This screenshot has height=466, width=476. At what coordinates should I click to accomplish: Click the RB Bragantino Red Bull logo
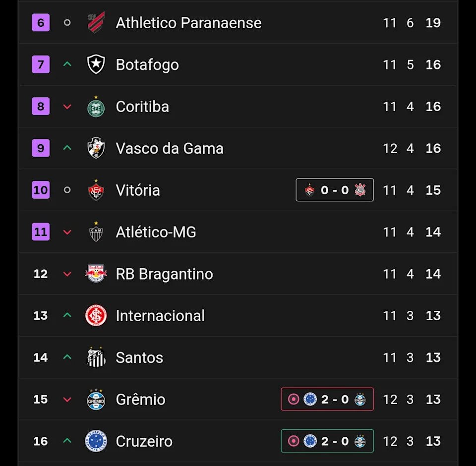(96, 274)
